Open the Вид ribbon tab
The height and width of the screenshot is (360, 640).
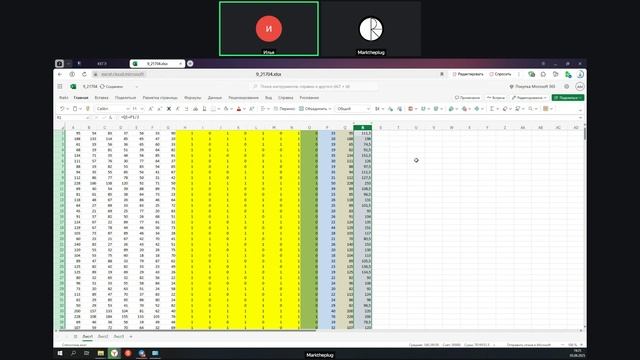269,98
